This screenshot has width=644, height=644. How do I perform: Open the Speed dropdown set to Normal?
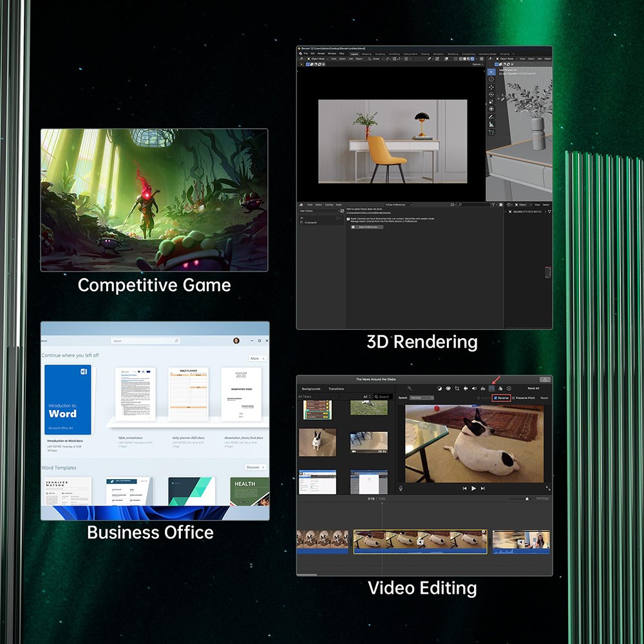pyautogui.click(x=422, y=398)
